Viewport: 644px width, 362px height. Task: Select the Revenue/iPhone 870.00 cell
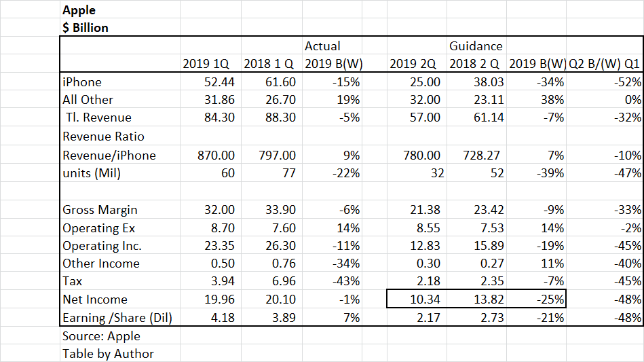(x=210, y=155)
